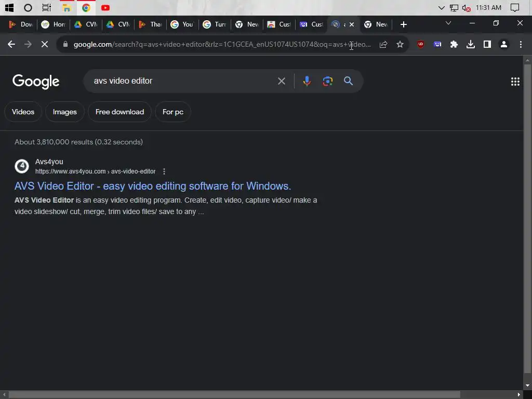The height and width of the screenshot is (399, 532).
Task: Go back to the previous page
Action: point(11,44)
